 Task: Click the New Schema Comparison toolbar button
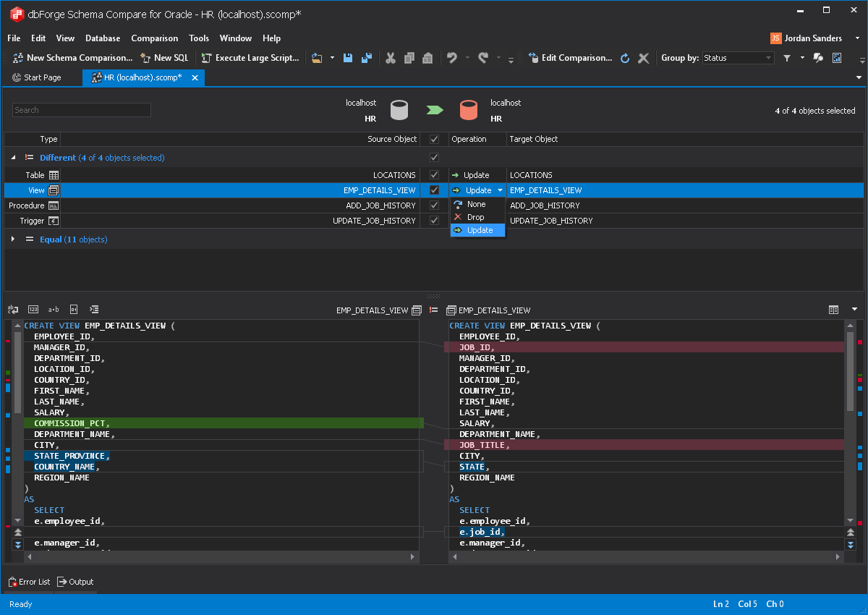pos(73,58)
